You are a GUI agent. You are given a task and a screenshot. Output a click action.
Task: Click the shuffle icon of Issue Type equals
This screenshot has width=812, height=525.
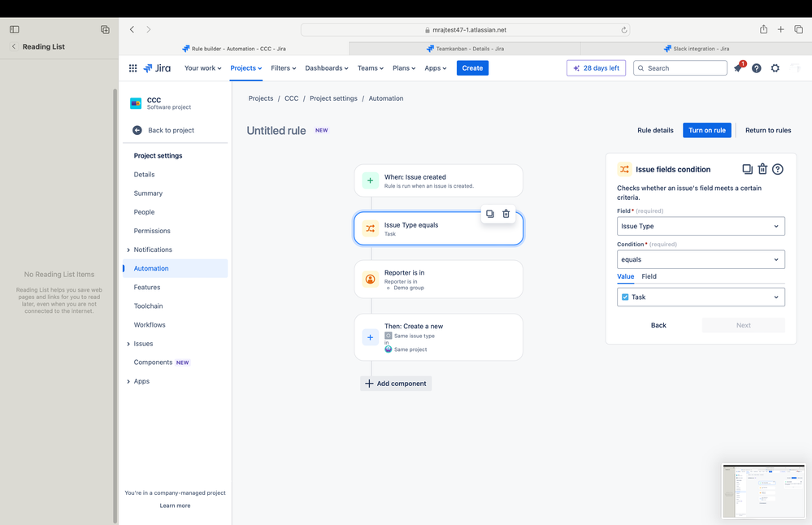pyautogui.click(x=371, y=228)
